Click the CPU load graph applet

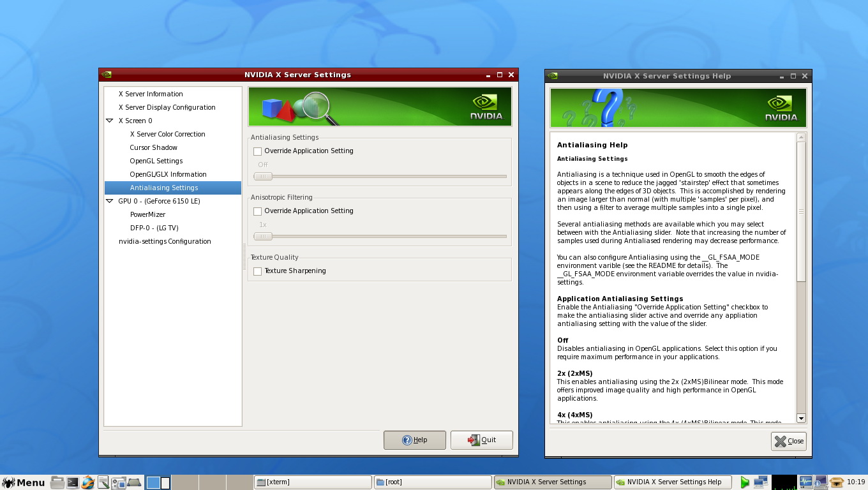pyautogui.click(x=784, y=482)
